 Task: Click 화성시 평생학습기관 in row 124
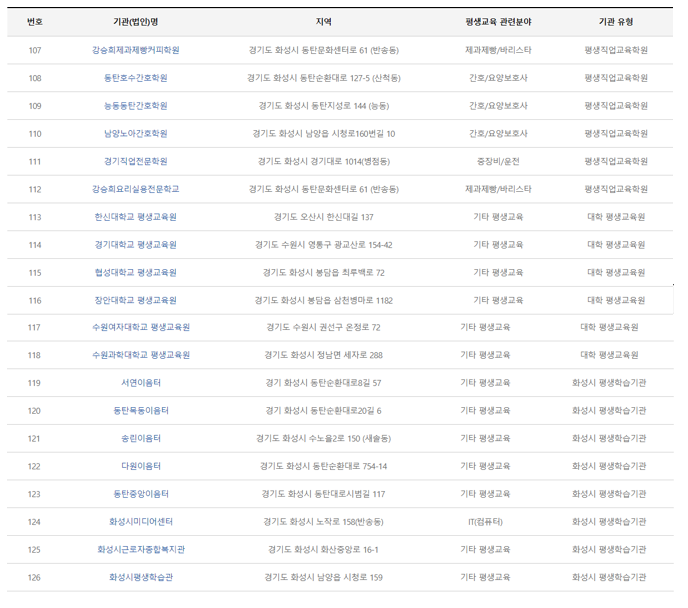point(609,522)
